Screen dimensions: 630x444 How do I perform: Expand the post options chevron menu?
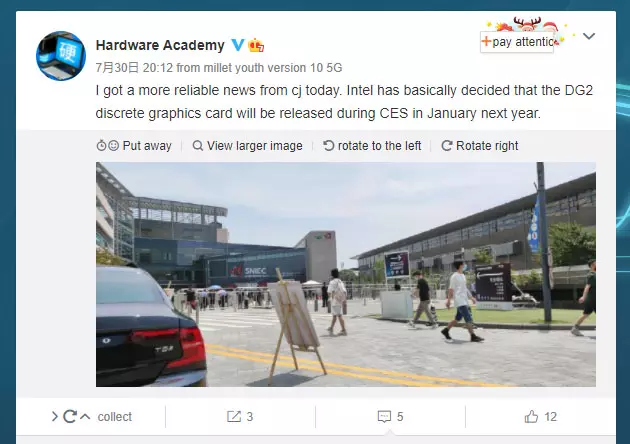(589, 36)
